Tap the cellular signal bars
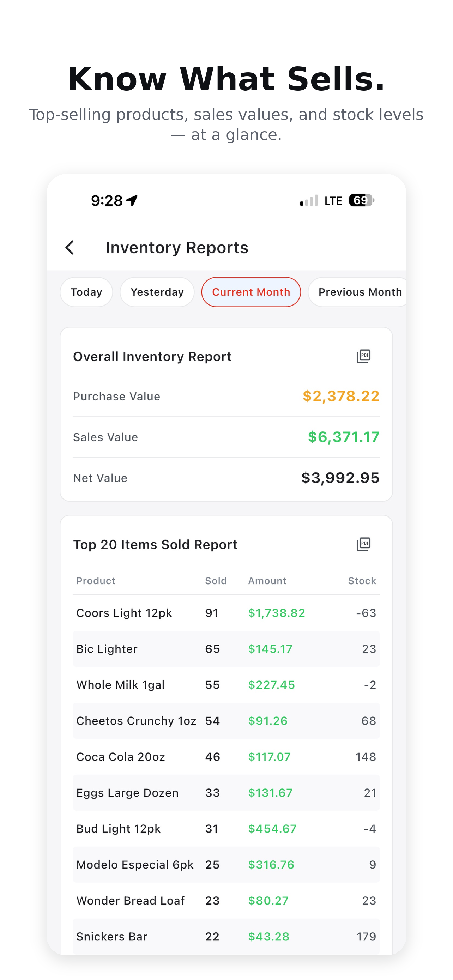Viewport: 453px width, 980px height. point(309,200)
